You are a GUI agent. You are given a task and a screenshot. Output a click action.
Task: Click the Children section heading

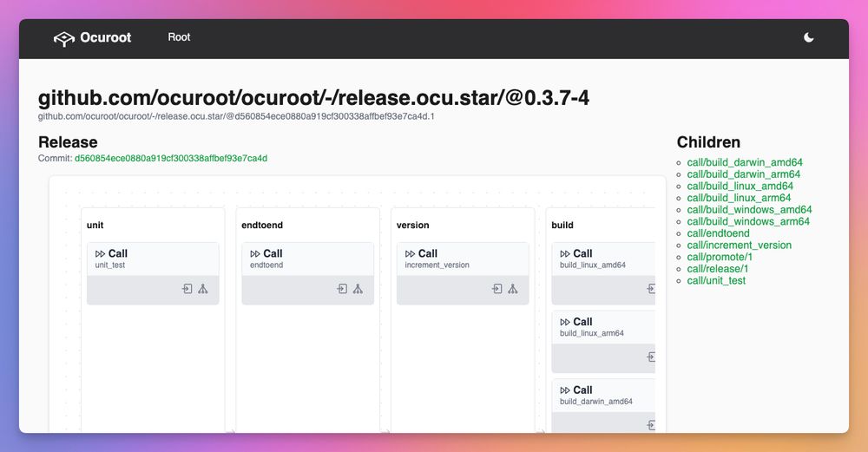click(x=708, y=142)
